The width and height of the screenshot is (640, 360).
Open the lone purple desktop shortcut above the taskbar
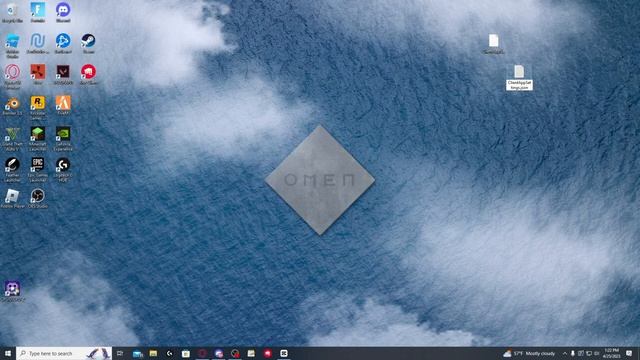pos(12,291)
